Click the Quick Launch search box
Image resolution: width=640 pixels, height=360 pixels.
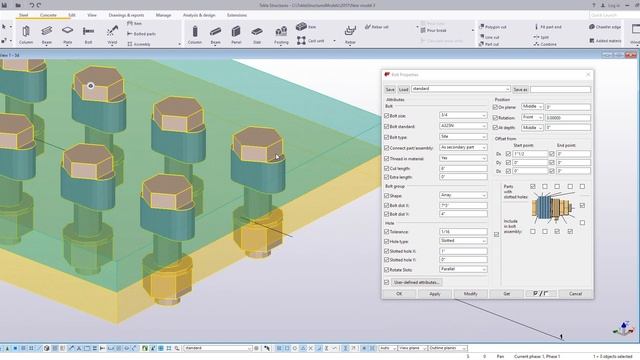613,15
